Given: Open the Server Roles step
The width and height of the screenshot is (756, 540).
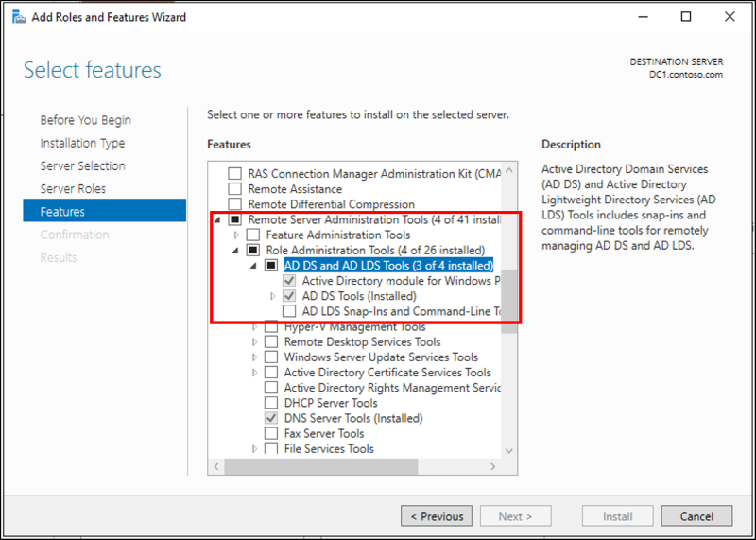Looking at the screenshot, I should pos(73,189).
